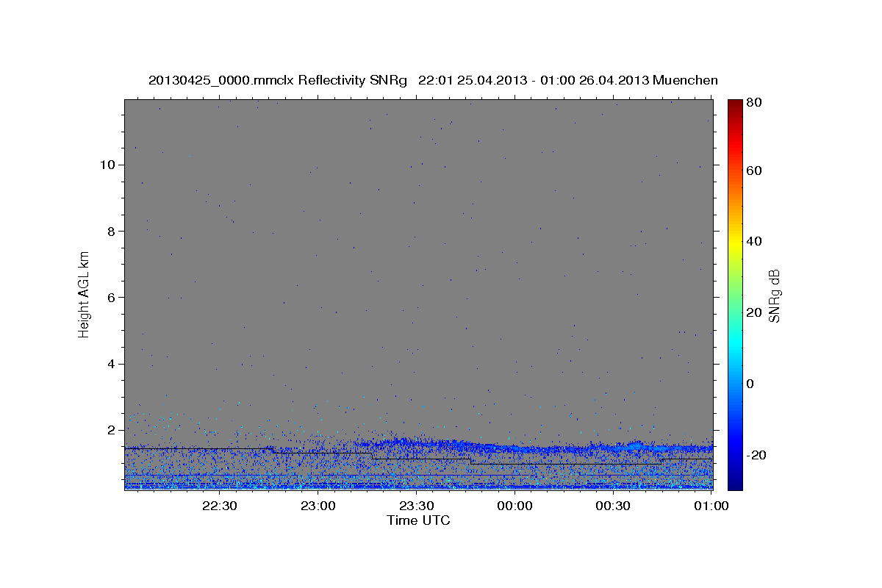Click the 'Height AGL km' axis label
This screenshot has width=882, height=588.
pos(85,295)
